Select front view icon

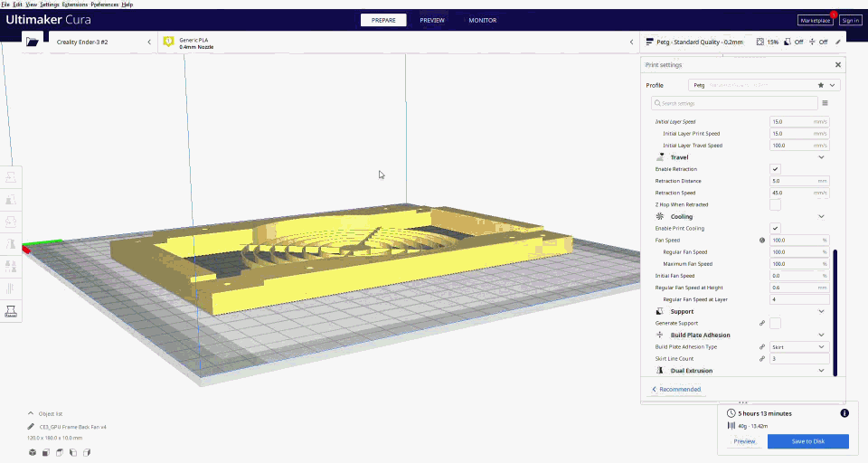point(46,452)
